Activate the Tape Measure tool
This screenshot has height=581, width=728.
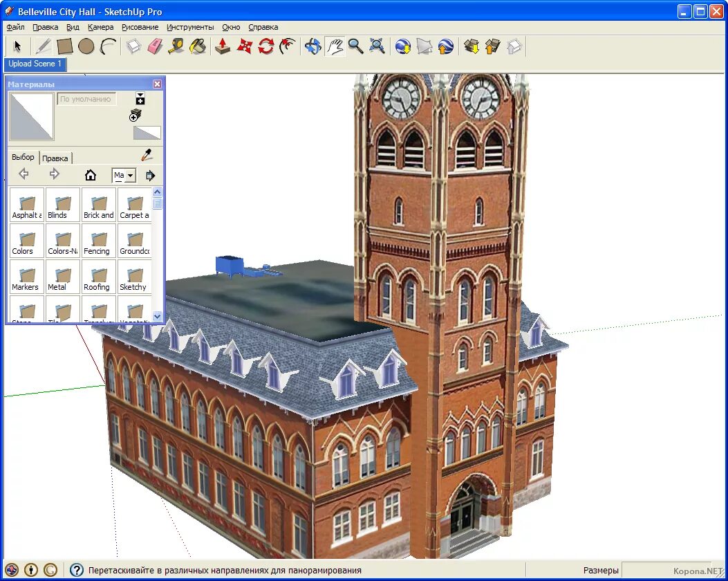coord(176,46)
